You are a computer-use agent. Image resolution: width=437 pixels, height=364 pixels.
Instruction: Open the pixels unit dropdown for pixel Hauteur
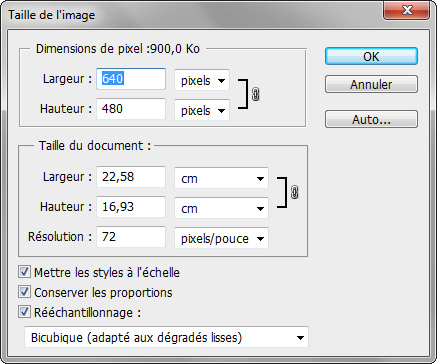pos(202,110)
